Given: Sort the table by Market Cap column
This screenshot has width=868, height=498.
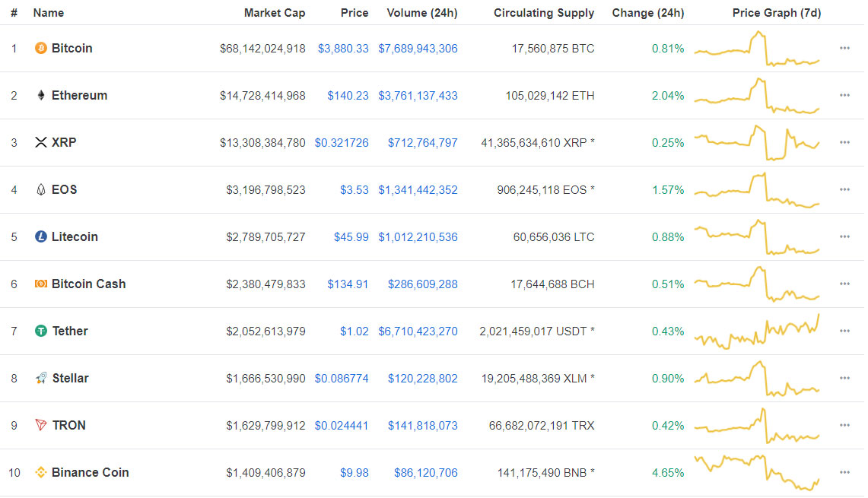Looking at the screenshot, I should [275, 13].
